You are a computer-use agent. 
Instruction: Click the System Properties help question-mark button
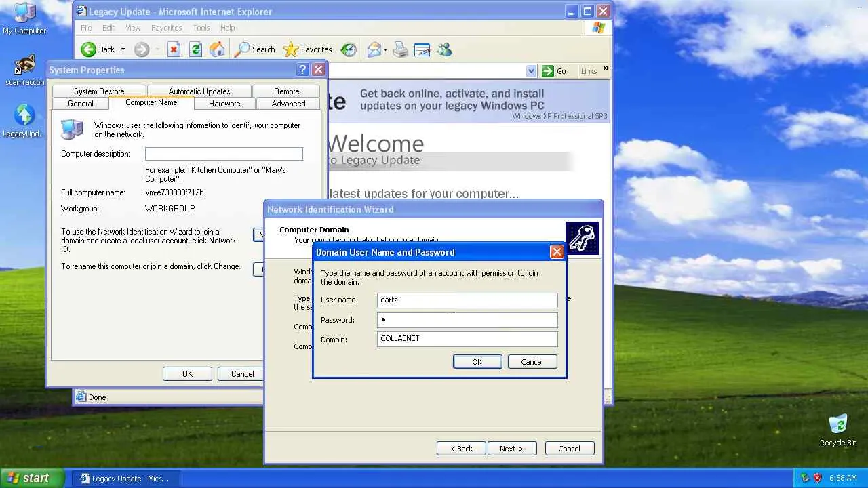click(303, 70)
